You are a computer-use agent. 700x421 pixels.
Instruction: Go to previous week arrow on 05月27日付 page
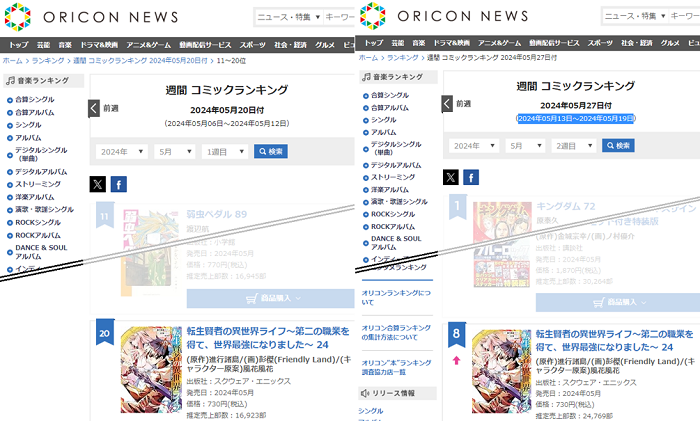(447, 104)
